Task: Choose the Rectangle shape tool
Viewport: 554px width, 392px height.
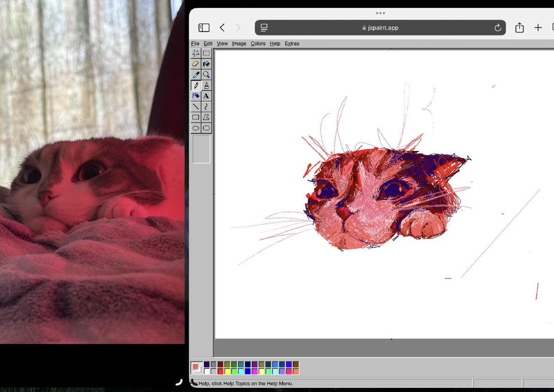Action: (196, 117)
